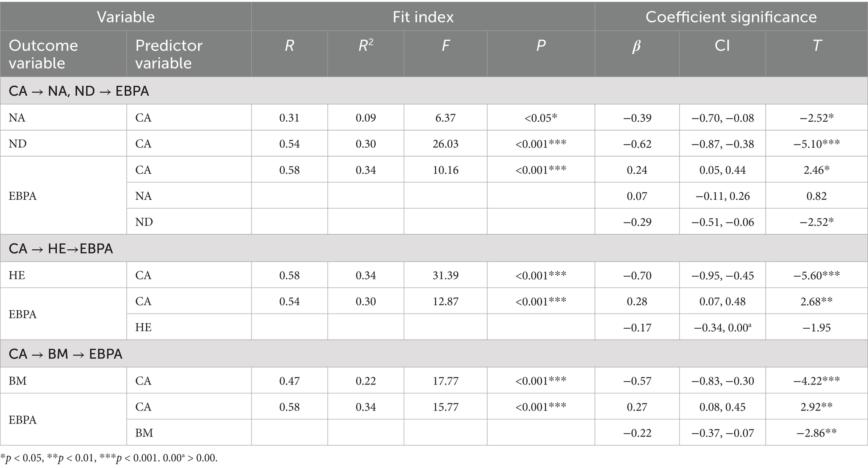868x468 pixels.
Task: Select the "CA → HE→EBPA" section row
Action: [61, 248]
